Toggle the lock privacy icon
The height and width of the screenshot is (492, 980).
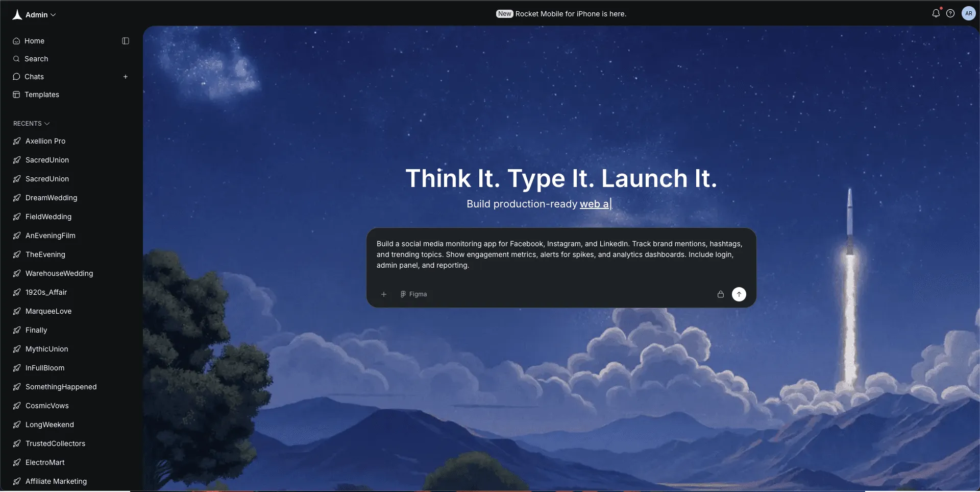click(721, 294)
